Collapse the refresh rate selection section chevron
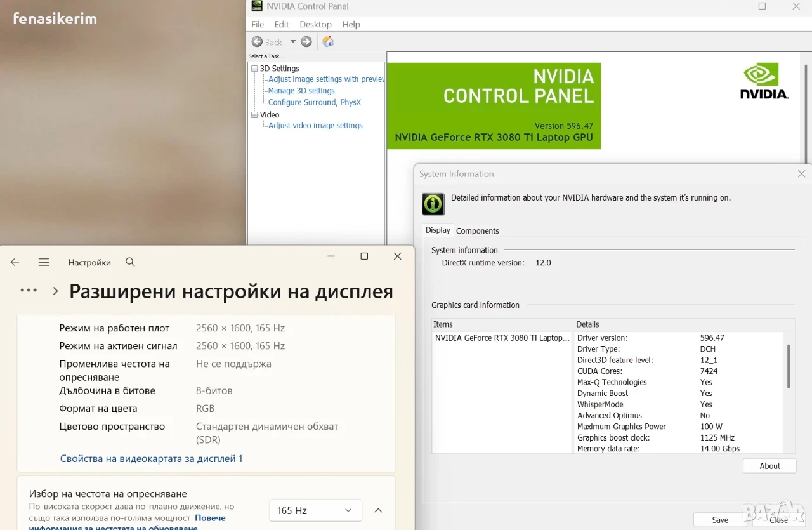812x530 pixels. click(378, 510)
